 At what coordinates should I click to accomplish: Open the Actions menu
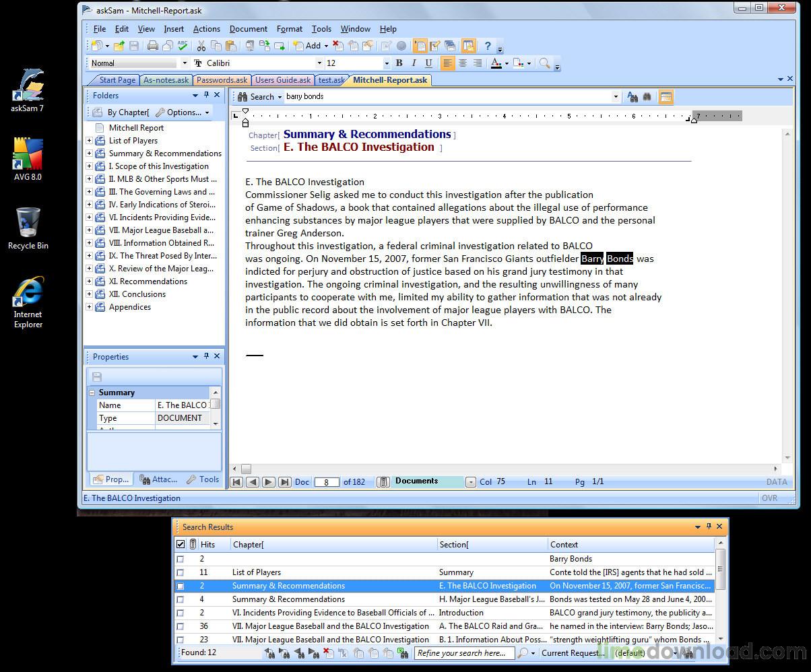[x=206, y=29]
